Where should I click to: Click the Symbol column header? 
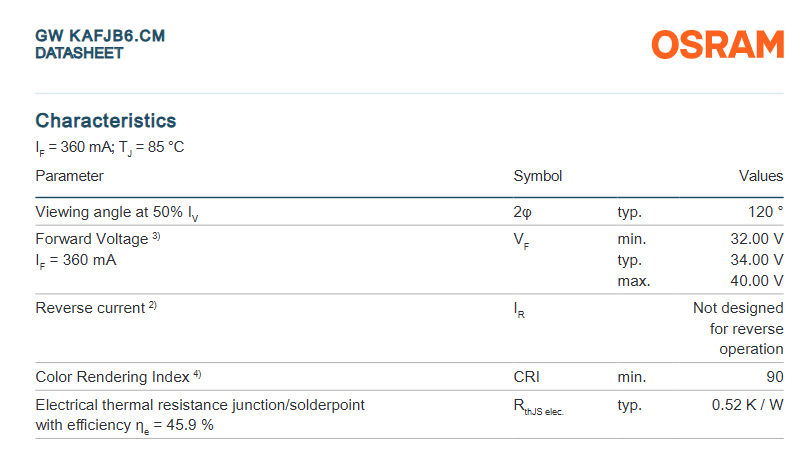point(538,176)
